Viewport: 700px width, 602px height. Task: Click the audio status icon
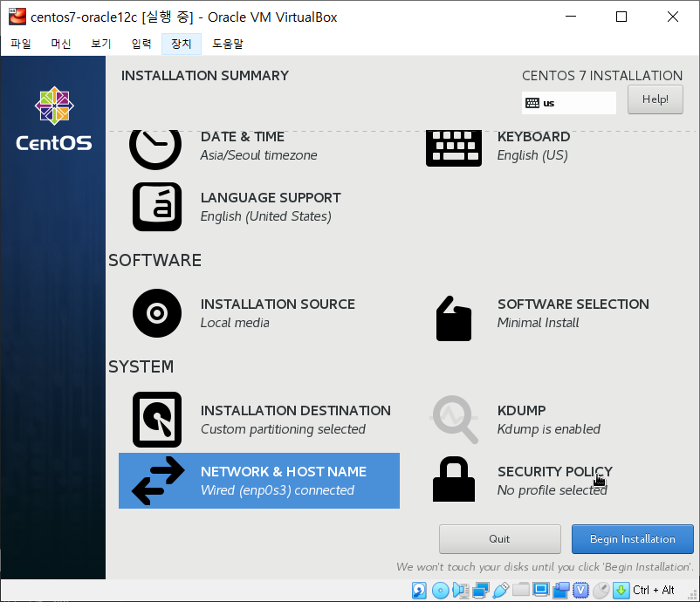460,591
